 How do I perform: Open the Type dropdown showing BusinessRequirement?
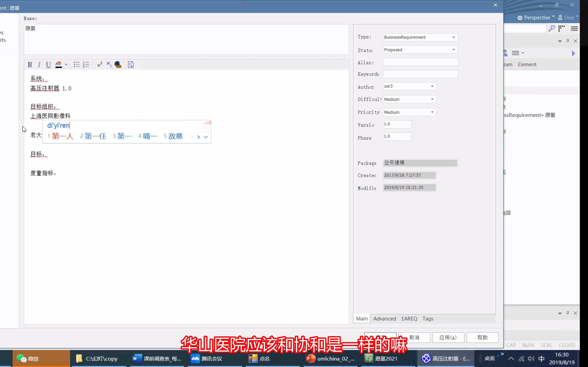tap(453, 37)
